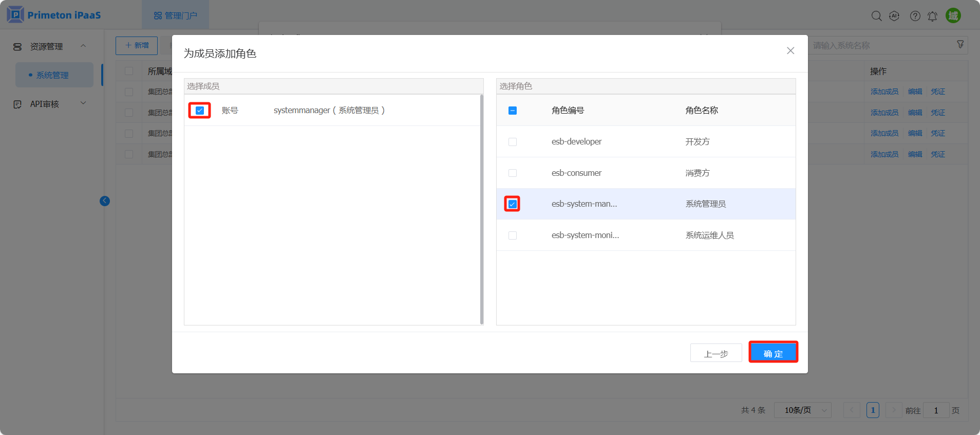Image resolution: width=980 pixels, height=435 pixels.
Task: Open the 10条/页 page size dropdown
Action: (802, 410)
